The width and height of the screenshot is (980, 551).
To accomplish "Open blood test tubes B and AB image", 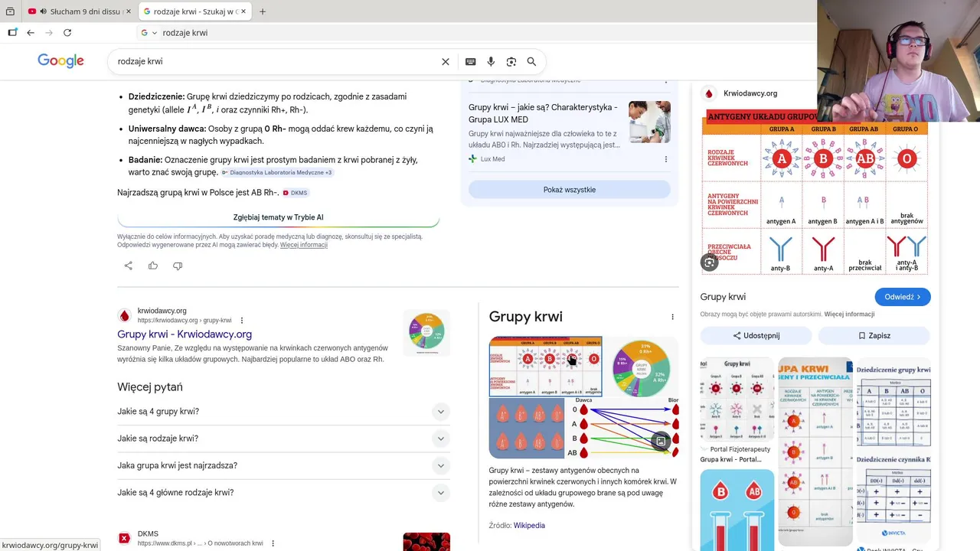I will (x=737, y=510).
